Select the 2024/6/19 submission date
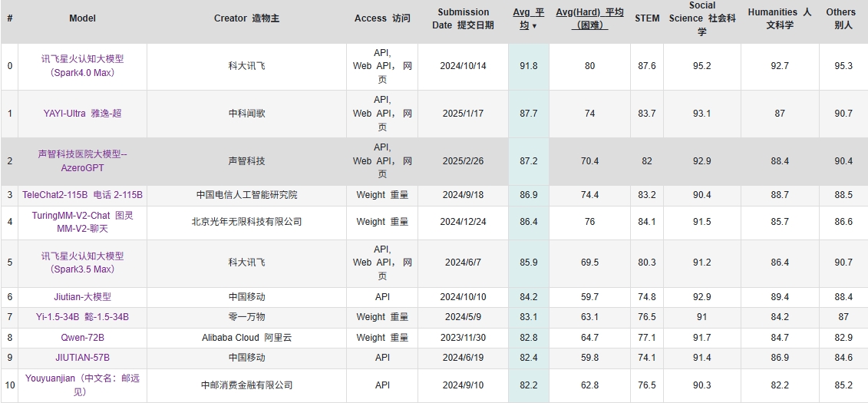The height and width of the screenshot is (403, 868). pos(464,358)
